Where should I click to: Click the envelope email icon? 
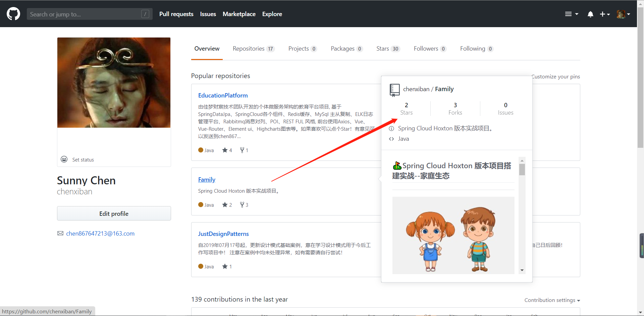60,234
